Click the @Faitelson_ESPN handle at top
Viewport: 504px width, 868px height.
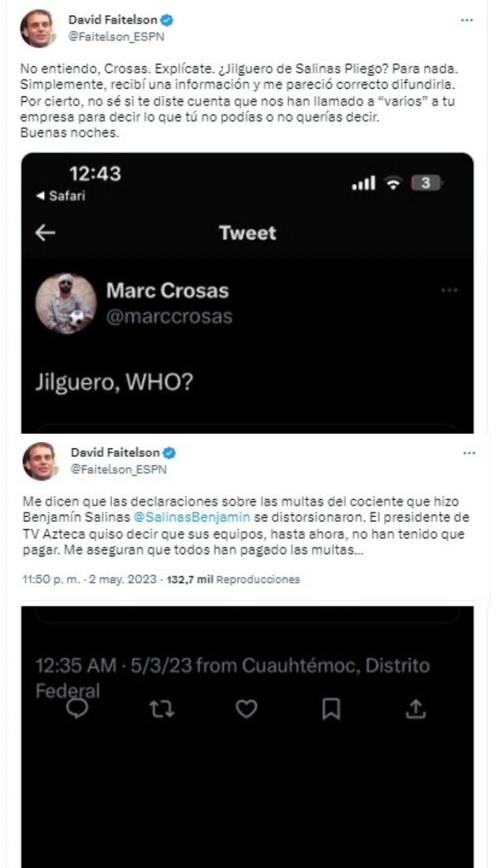[x=116, y=37]
